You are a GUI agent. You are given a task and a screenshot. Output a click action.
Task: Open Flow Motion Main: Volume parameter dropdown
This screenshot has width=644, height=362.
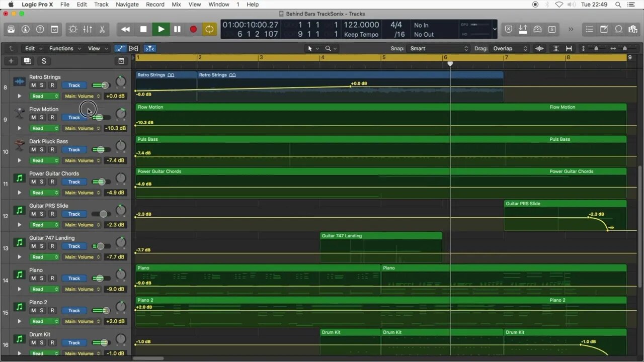82,128
